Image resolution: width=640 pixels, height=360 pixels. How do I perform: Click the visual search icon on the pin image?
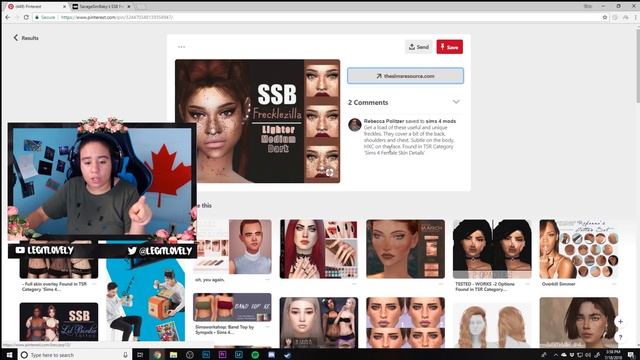click(329, 173)
